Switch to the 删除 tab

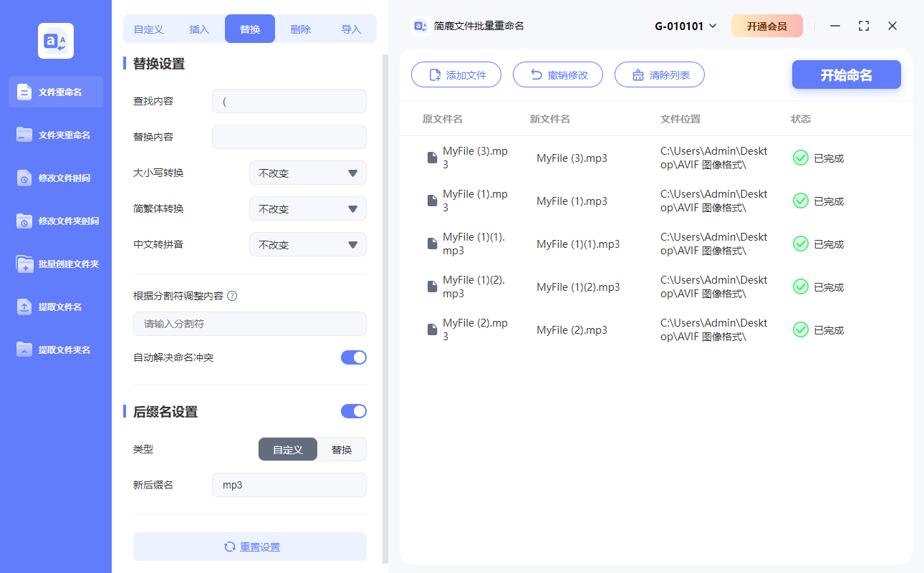[300, 29]
